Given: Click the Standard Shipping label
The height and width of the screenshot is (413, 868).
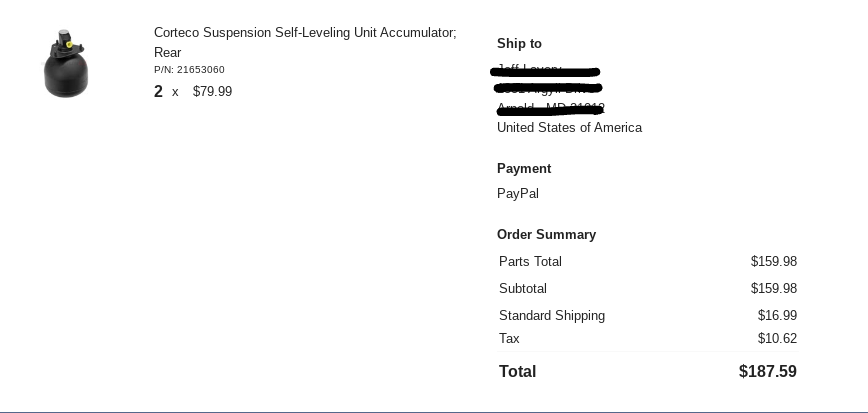Looking at the screenshot, I should click(552, 316).
